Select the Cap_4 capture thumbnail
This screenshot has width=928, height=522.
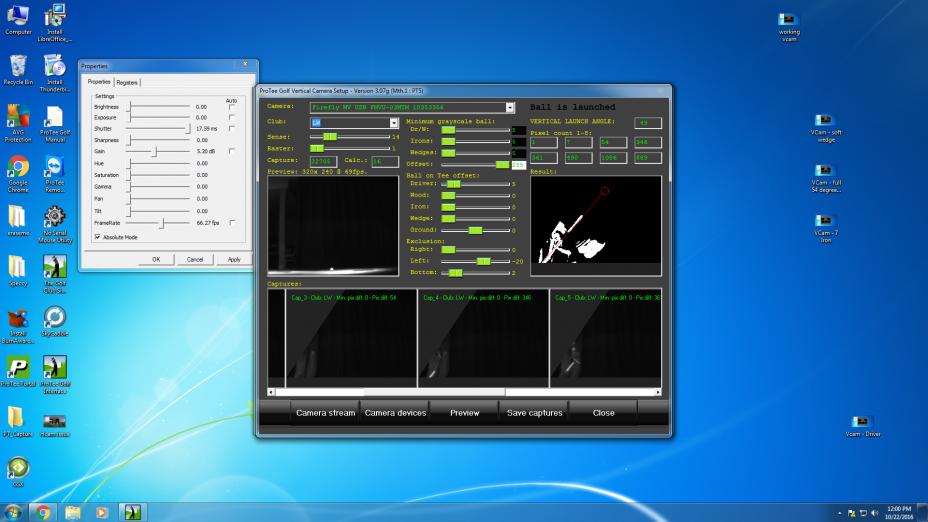[483, 338]
